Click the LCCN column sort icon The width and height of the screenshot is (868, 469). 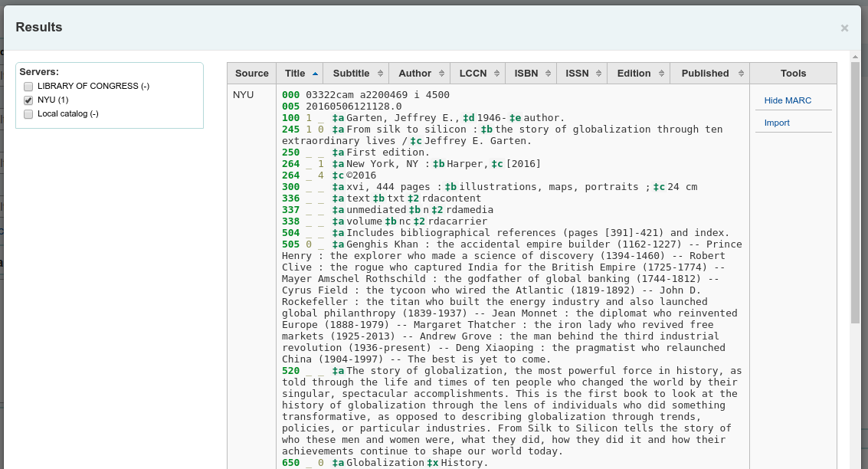496,74
